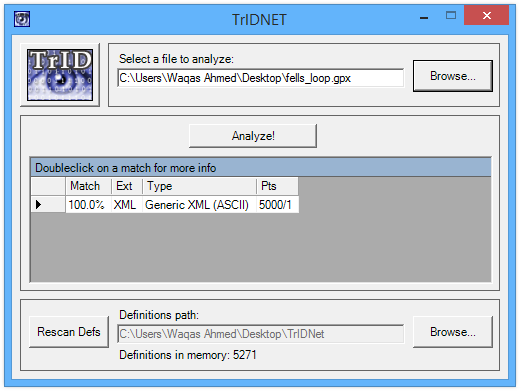Select the row arrow selector for the XML match
This screenshot has width=521, height=391.
[48, 204]
